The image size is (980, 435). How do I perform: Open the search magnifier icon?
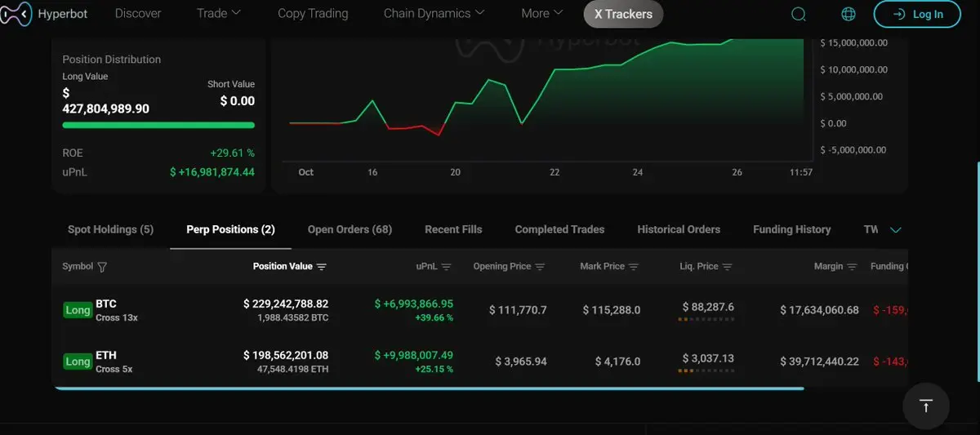point(799,14)
